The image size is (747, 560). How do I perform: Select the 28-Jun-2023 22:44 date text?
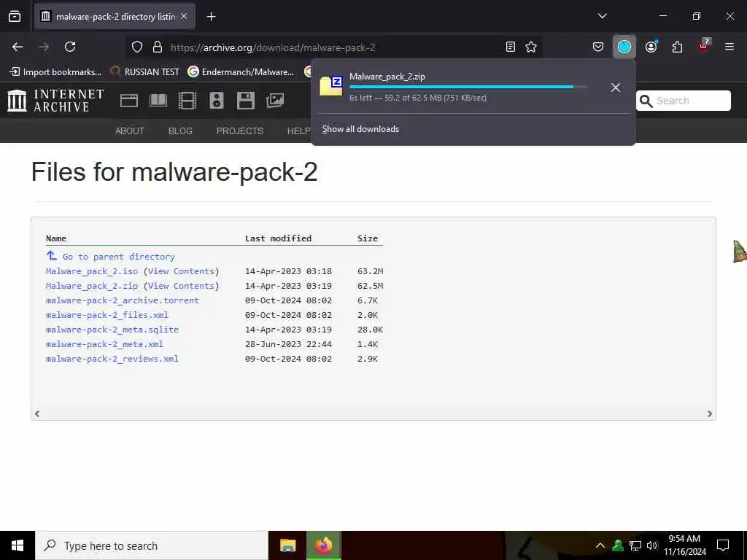point(288,344)
